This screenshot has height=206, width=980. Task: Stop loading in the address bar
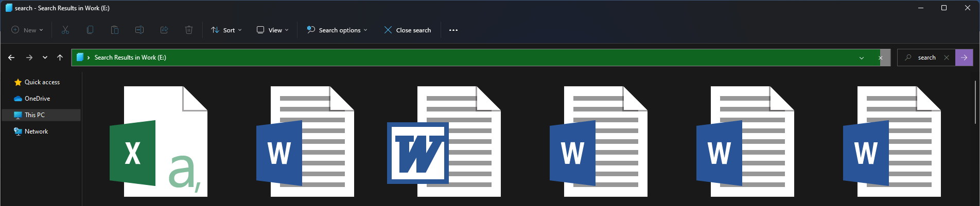tap(881, 58)
